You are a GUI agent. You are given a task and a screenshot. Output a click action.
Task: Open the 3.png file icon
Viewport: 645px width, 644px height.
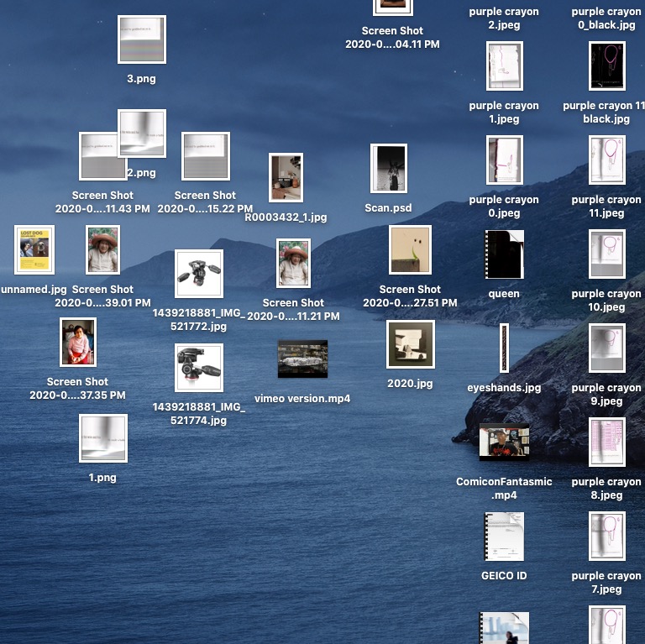(141, 39)
